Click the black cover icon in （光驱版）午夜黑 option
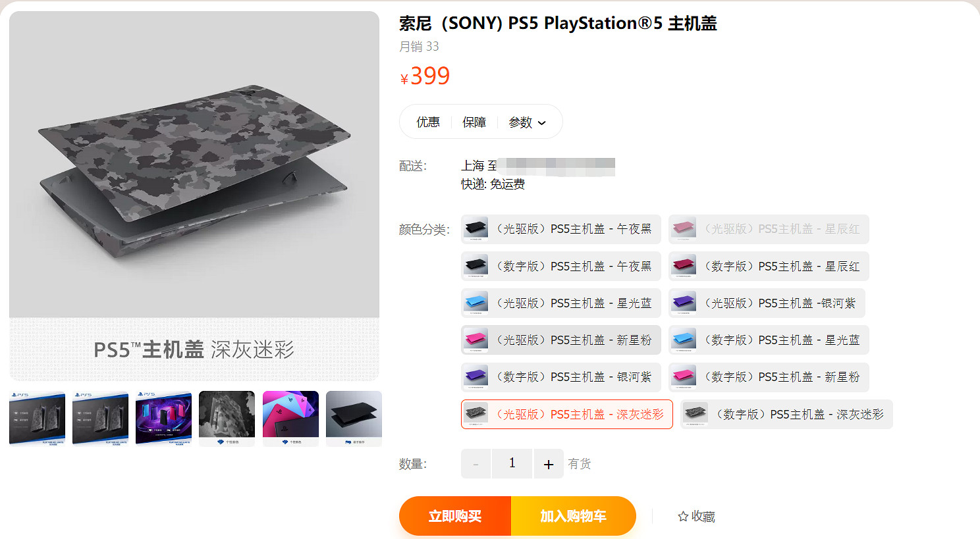 [x=476, y=229]
